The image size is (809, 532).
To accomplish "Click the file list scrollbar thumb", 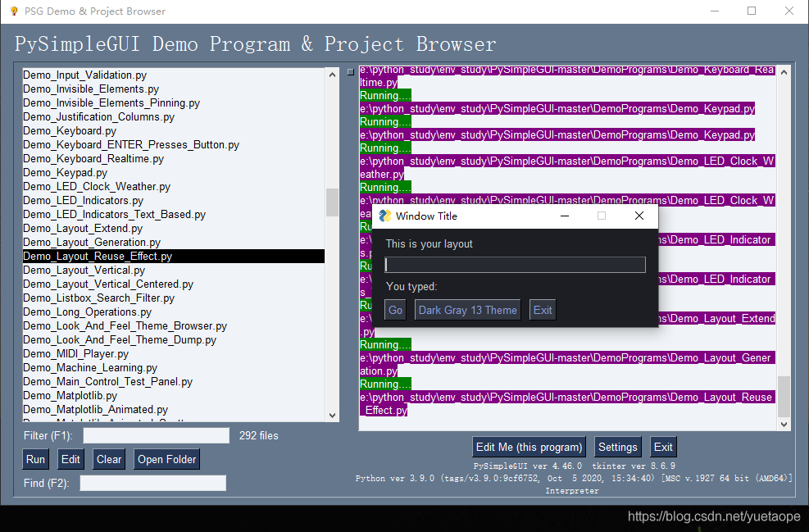I will (x=332, y=202).
